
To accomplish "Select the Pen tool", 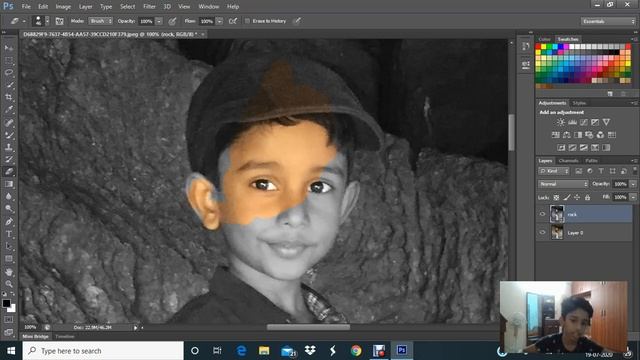I will [9, 222].
